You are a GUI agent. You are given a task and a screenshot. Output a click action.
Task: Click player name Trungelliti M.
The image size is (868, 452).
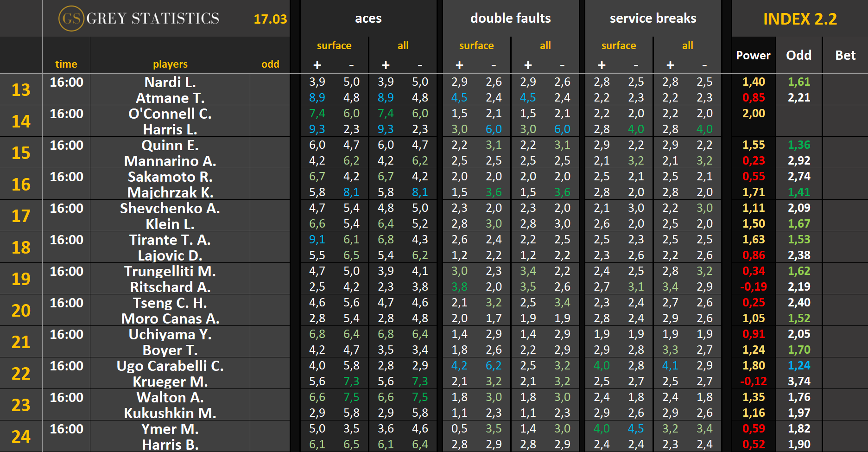(170, 271)
